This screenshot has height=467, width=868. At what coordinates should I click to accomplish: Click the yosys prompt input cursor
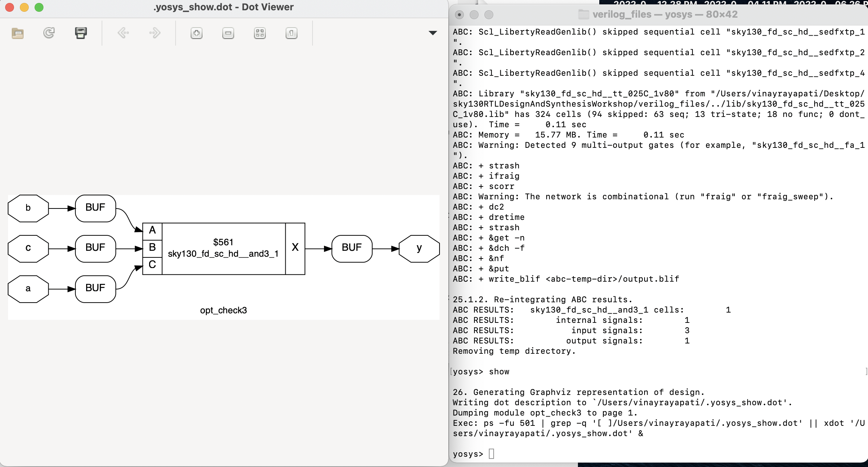click(491, 453)
